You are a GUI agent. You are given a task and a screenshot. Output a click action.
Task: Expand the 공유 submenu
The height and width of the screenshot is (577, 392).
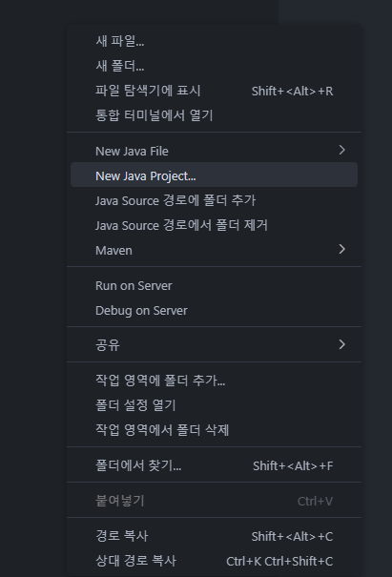click(x=214, y=345)
